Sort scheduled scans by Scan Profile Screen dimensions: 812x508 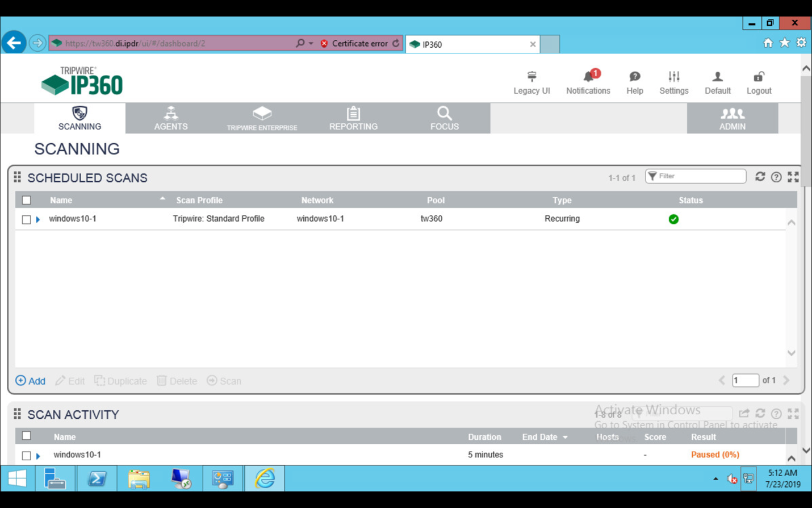point(199,200)
